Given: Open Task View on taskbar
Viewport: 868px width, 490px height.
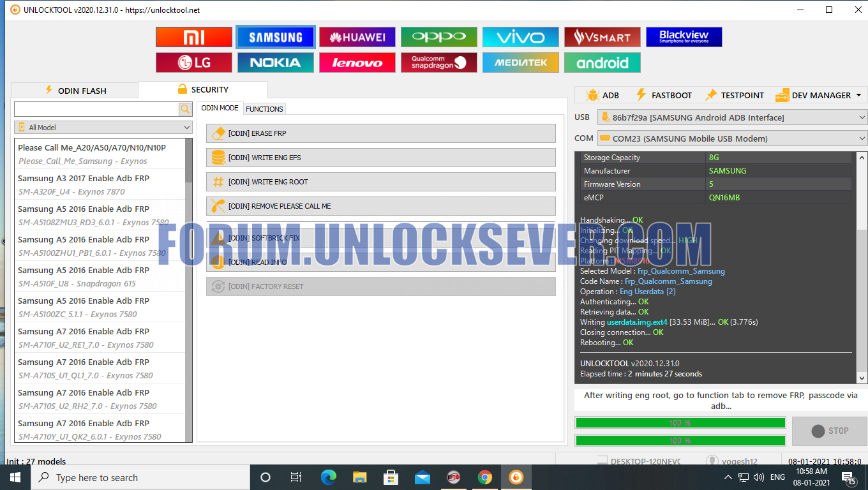Looking at the screenshot, I should pyautogui.click(x=296, y=477).
